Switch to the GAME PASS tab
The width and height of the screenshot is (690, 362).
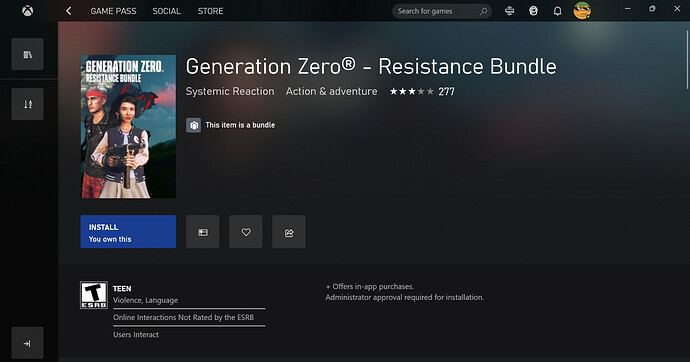tap(113, 11)
